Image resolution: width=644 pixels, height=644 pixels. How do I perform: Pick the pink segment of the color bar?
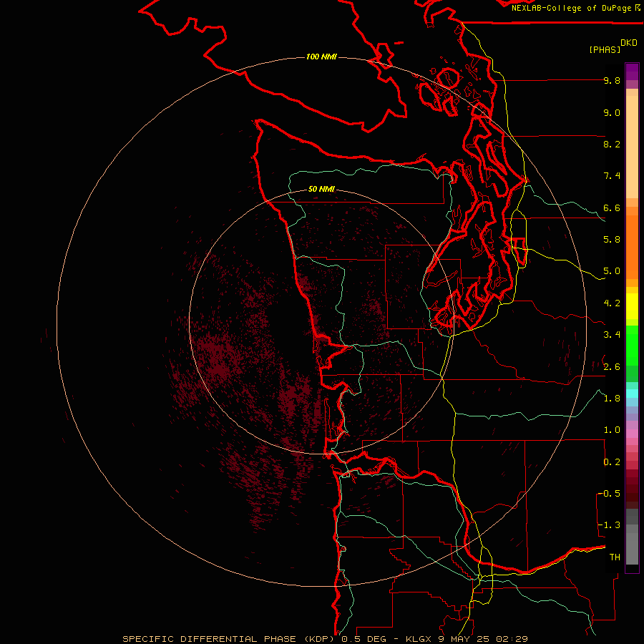point(632,434)
